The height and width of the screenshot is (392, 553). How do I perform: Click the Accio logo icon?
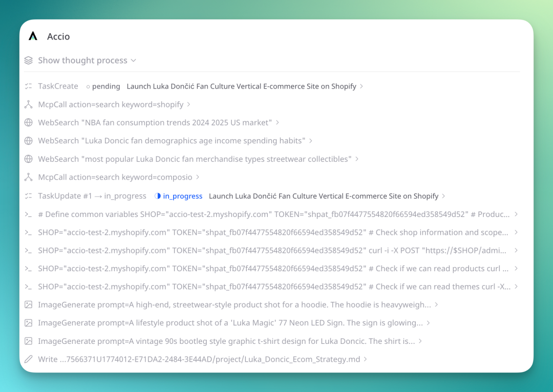33,36
